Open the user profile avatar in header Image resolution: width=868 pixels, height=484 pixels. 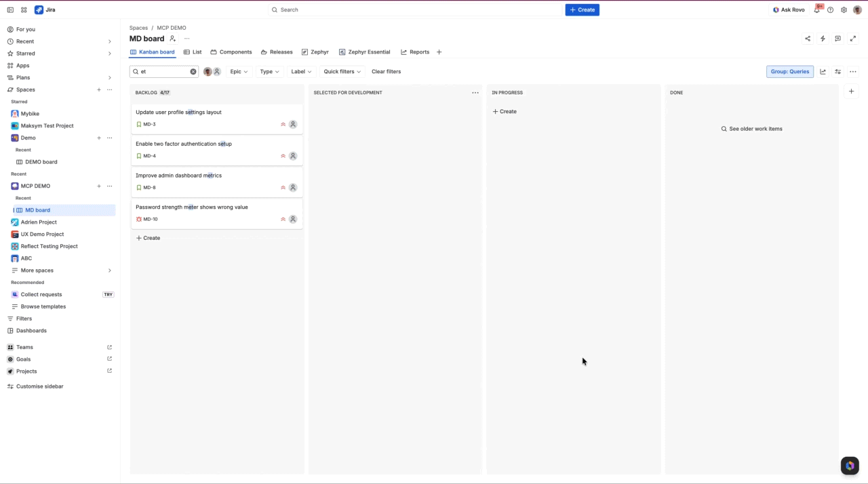[857, 10]
